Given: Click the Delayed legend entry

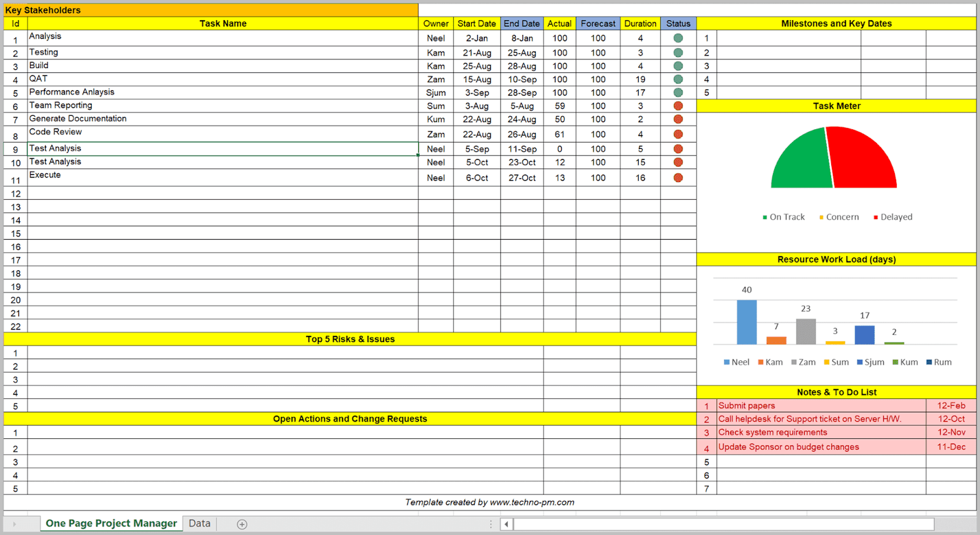Looking at the screenshot, I should [x=892, y=217].
